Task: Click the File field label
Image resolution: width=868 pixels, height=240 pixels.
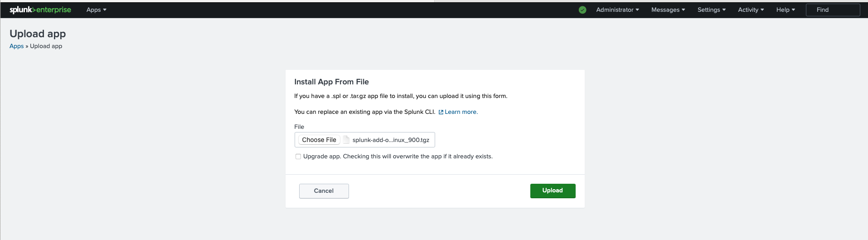Action: 299,127
